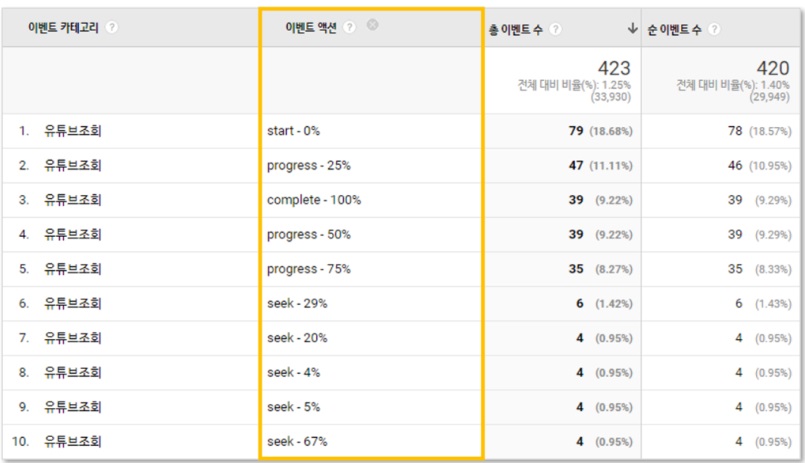Viewport: 805px width, 463px height.
Task: Sort by the 이벤트 카테고리 column header
Action: pos(63,27)
